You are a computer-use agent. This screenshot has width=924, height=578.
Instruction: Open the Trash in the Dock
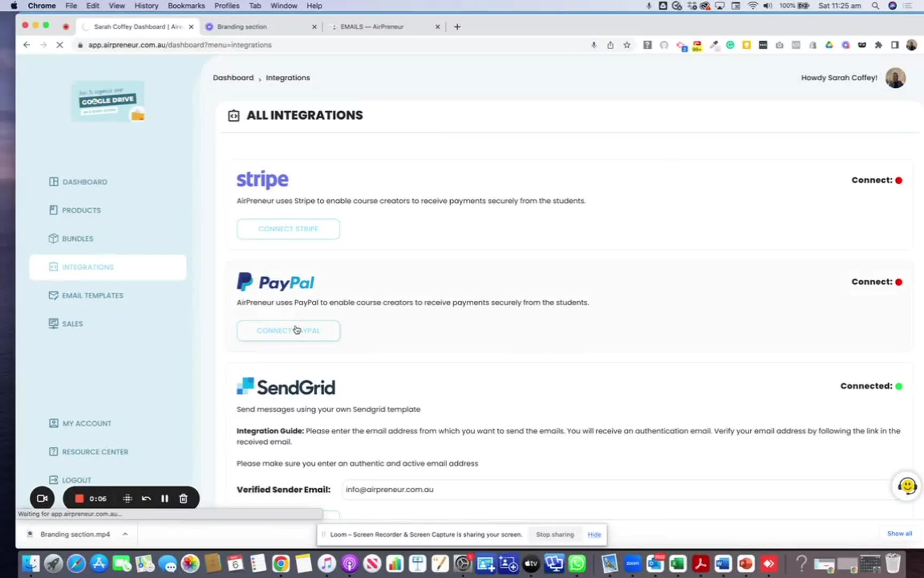tap(893, 564)
